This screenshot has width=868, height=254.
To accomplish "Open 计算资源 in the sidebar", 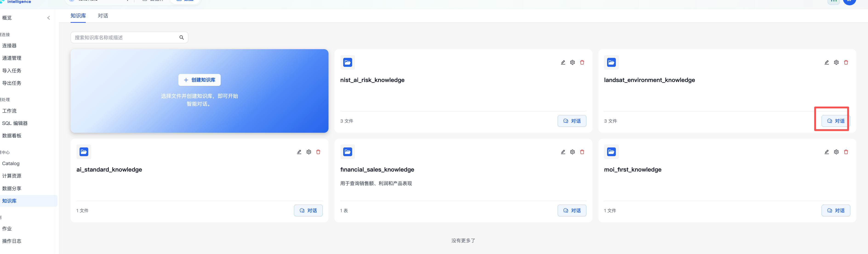I will [x=11, y=176].
